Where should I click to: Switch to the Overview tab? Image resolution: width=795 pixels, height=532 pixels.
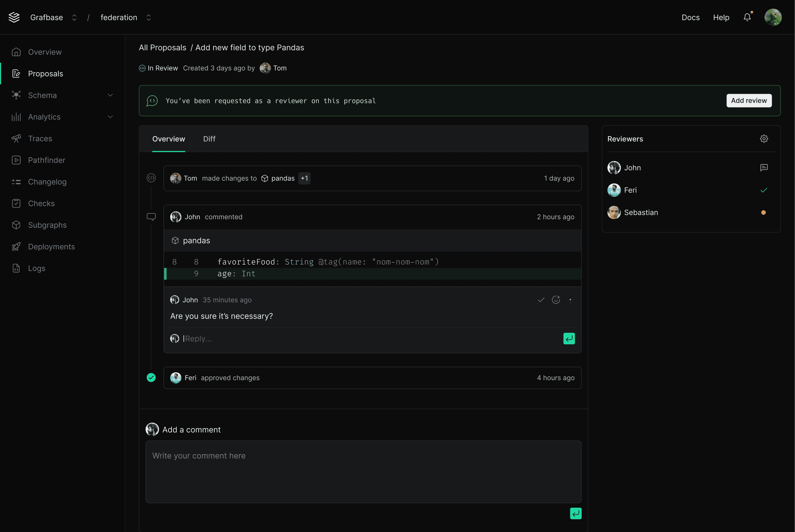(169, 139)
